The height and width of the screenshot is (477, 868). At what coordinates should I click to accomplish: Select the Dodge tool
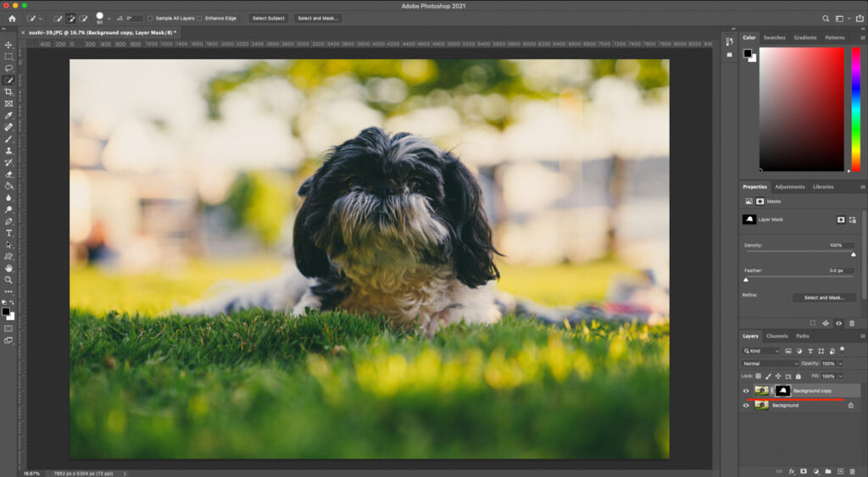coord(8,210)
